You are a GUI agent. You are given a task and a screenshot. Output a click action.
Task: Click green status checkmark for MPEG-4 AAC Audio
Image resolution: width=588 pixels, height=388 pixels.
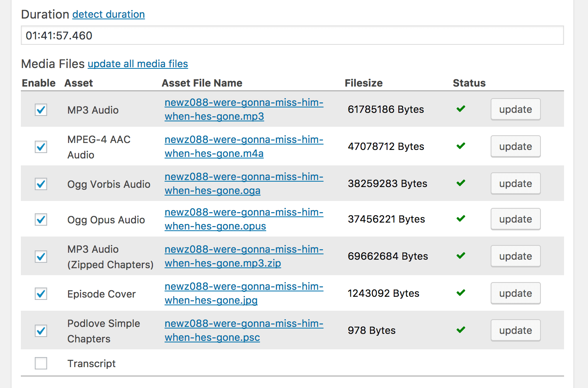coord(461,146)
